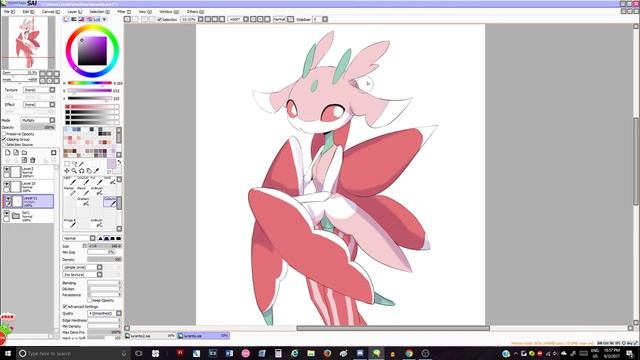640x360 pixels.
Task: Select the zoom magnifier tool
Action: pyautogui.click(x=74, y=171)
